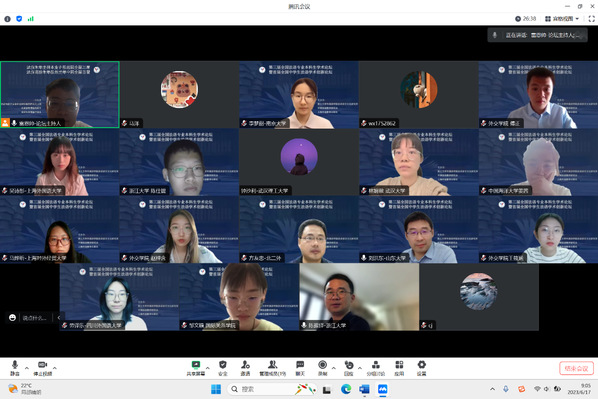Open the Security shield in the toolbar
Image resolution: width=598 pixels, height=399 pixels.
223,368
